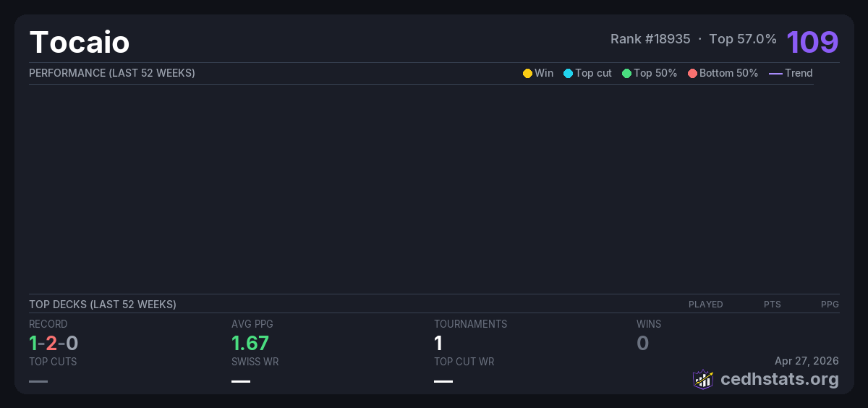Click the red Bottom 50% legend dot
The image size is (868, 408).
click(692, 73)
